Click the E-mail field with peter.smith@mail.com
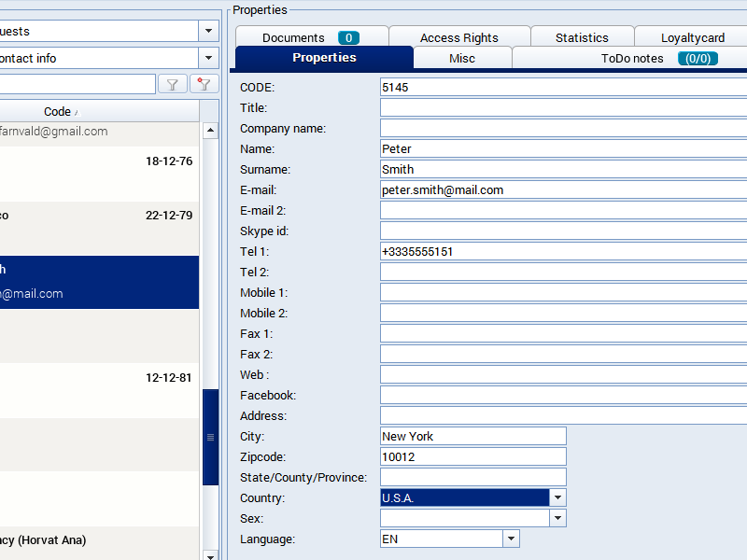747x560 pixels. click(x=562, y=189)
